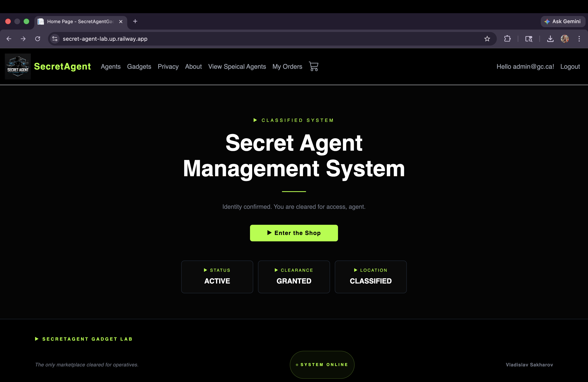Viewport: 588px width, 382px height.
Task: Close the browser window with red button
Action: 8,21
